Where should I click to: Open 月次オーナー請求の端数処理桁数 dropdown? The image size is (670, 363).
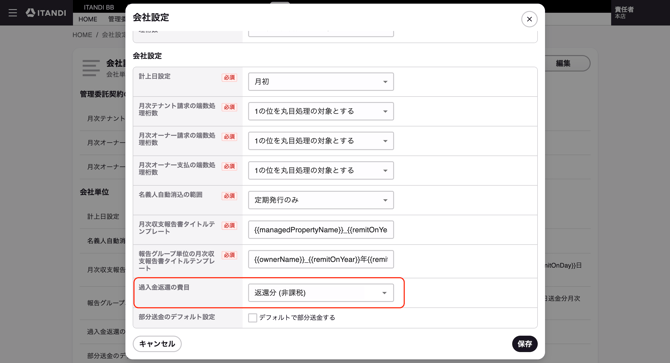321,141
